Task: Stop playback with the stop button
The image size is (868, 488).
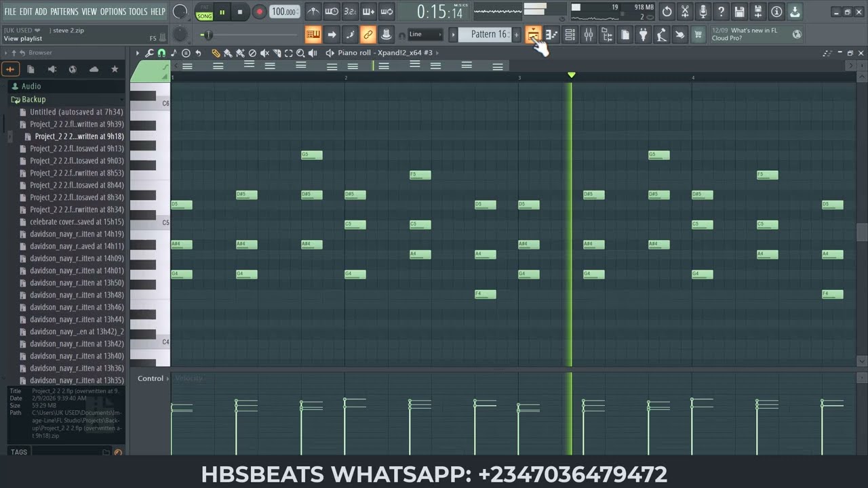Action: 239,12
